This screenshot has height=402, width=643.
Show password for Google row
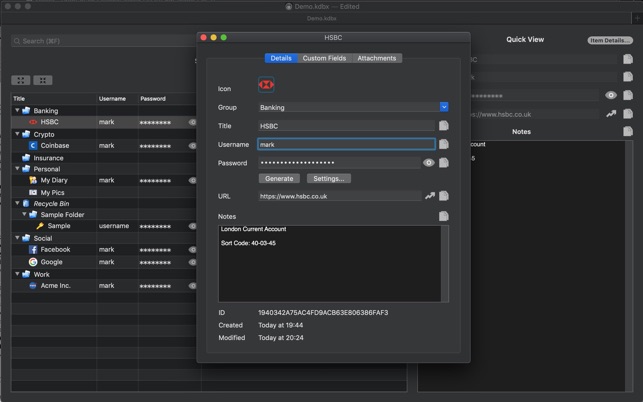192,262
